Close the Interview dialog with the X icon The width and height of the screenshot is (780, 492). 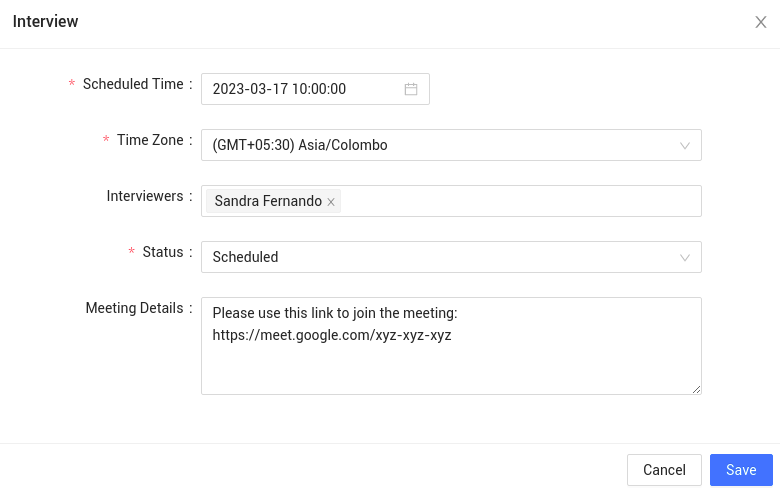(x=761, y=22)
